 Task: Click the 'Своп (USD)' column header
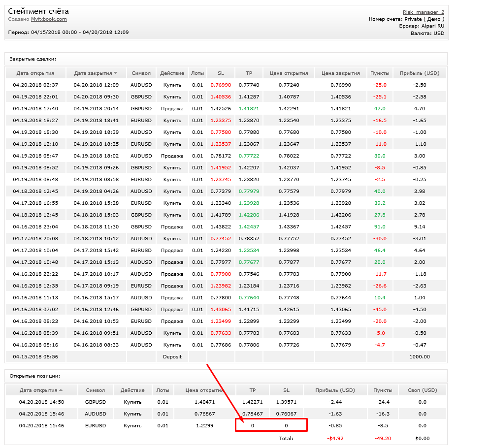click(x=422, y=390)
